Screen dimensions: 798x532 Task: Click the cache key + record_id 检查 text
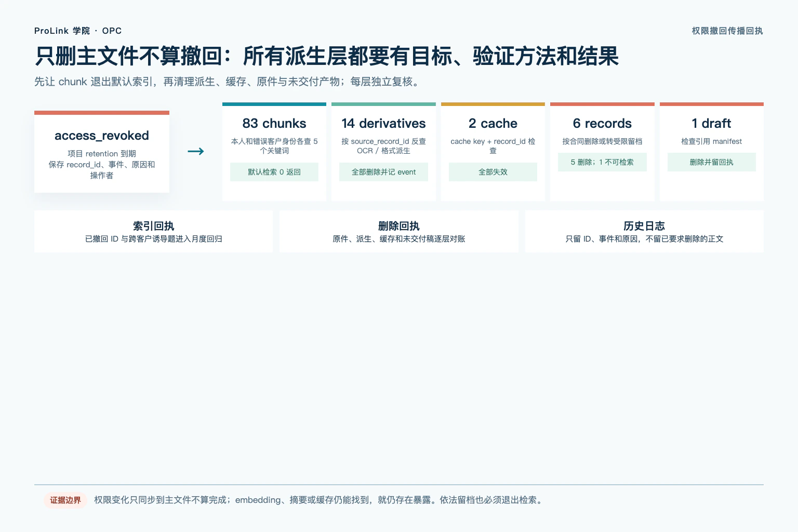tap(493, 146)
